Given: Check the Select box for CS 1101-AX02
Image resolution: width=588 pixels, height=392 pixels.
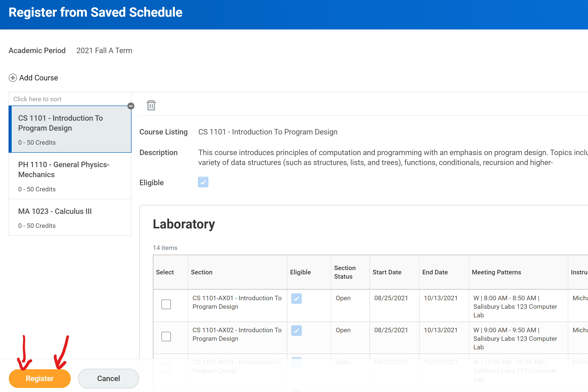Looking at the screenshot, I should [166, 336].
